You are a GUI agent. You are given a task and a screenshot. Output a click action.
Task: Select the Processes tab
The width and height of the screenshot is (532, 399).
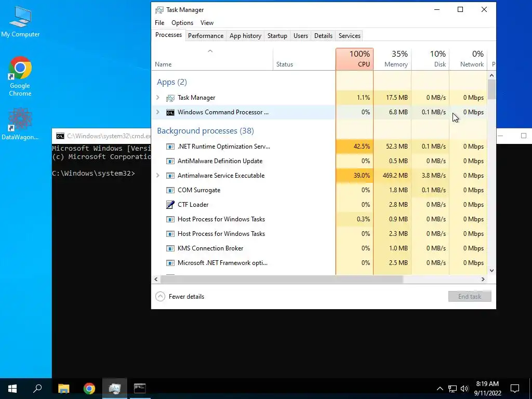pyautogui.click(x=168, y=35)
